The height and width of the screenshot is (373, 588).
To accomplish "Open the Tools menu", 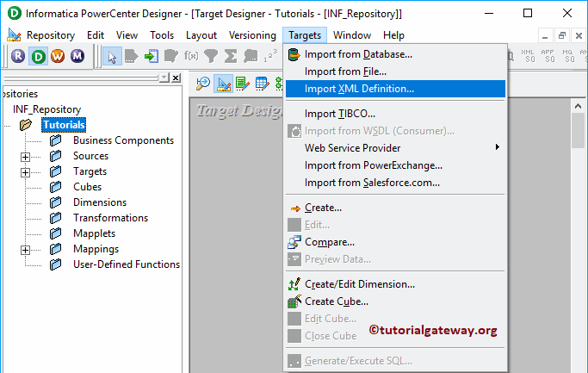I will click(x=162, y=35).
